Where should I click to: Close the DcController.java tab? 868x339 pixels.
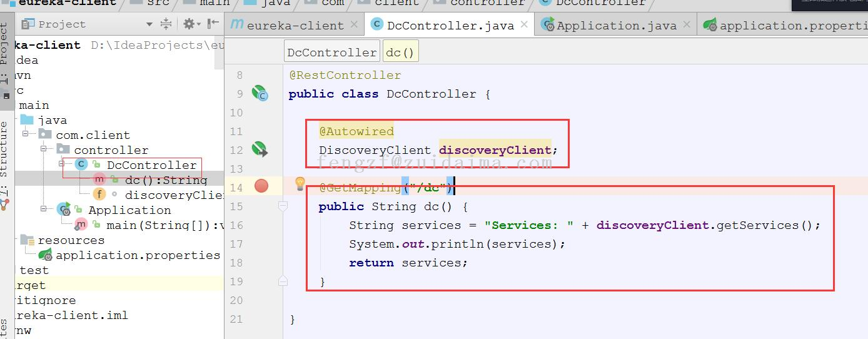coord(524,25)
